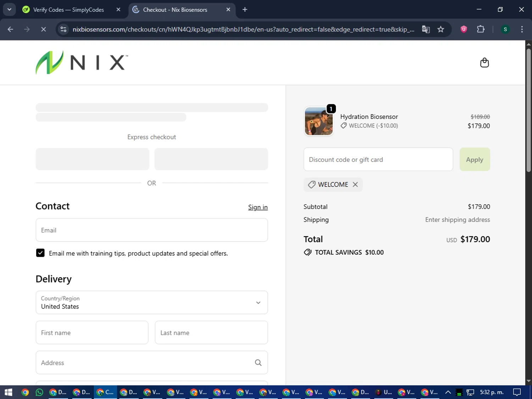The width and height of the screenshot is (532, 399).
Task: Open the Chrome profile avatar S
Action: [505, 29]
